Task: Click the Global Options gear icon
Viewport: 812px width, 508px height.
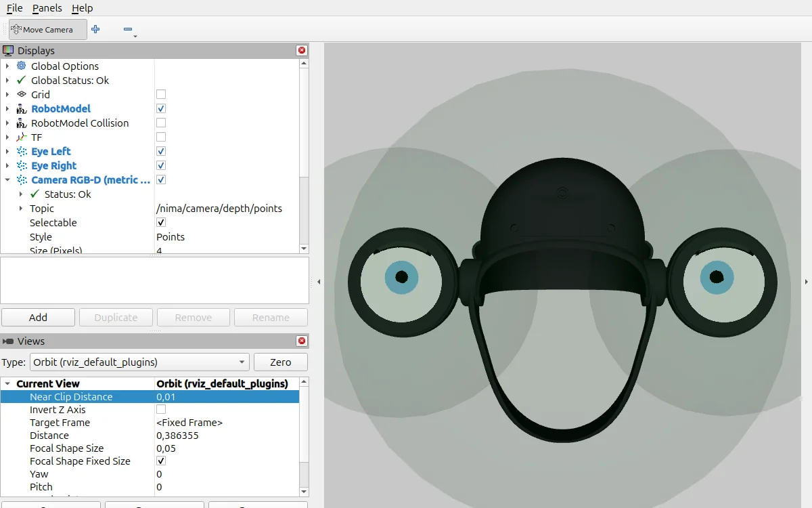Action: pos(22,66)
